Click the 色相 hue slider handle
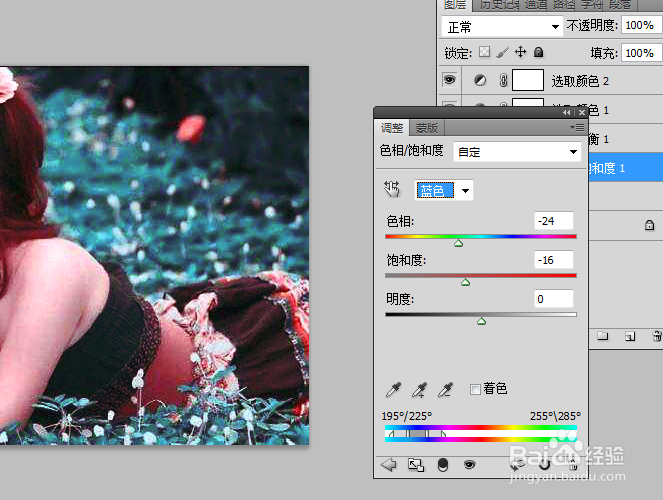This screenshot has width=663, height=500. click(x=458, y=243)
